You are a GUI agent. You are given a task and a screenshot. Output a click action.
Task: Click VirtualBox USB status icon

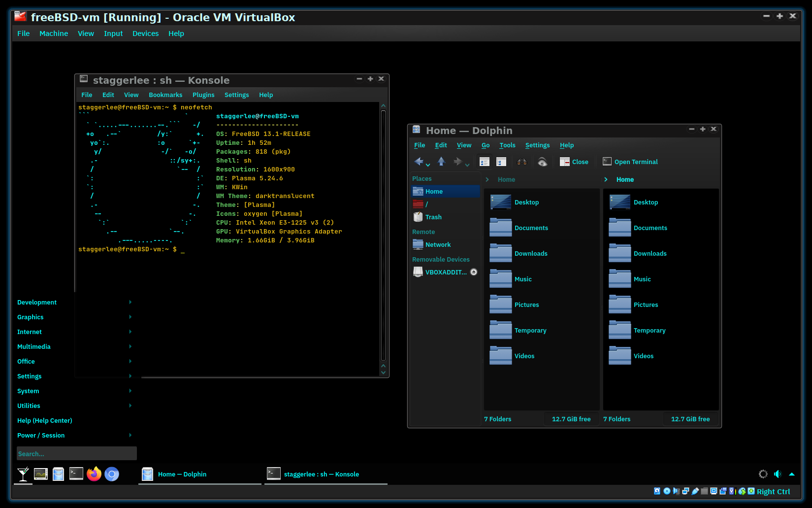(695, 491)
